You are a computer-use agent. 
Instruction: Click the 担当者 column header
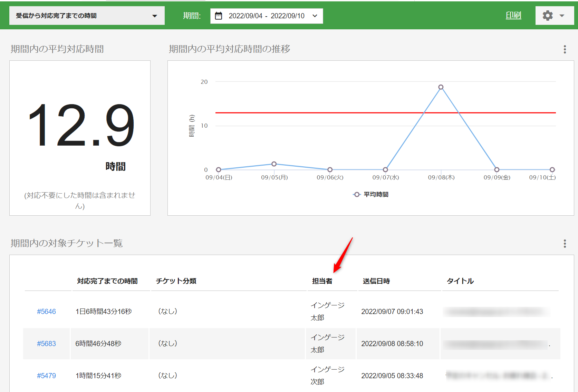322,281
